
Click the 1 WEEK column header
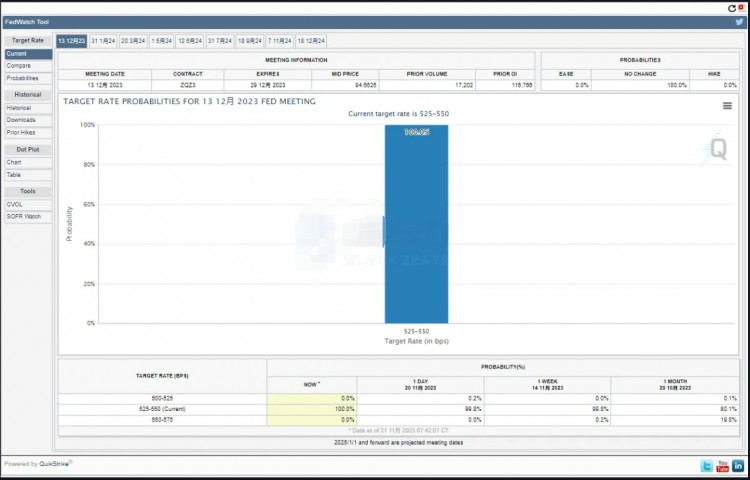tap(547, 385)
